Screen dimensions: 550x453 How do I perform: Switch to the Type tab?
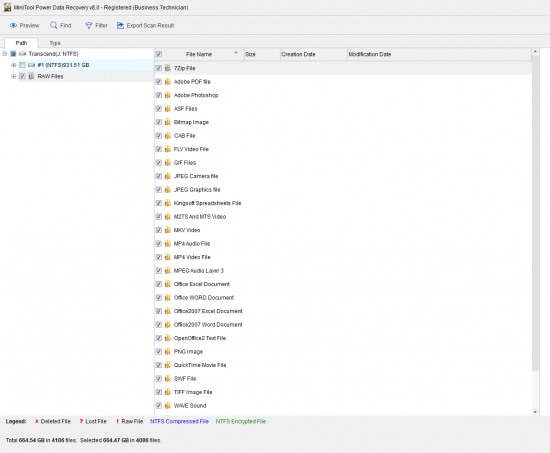click(x=55, y=43)
